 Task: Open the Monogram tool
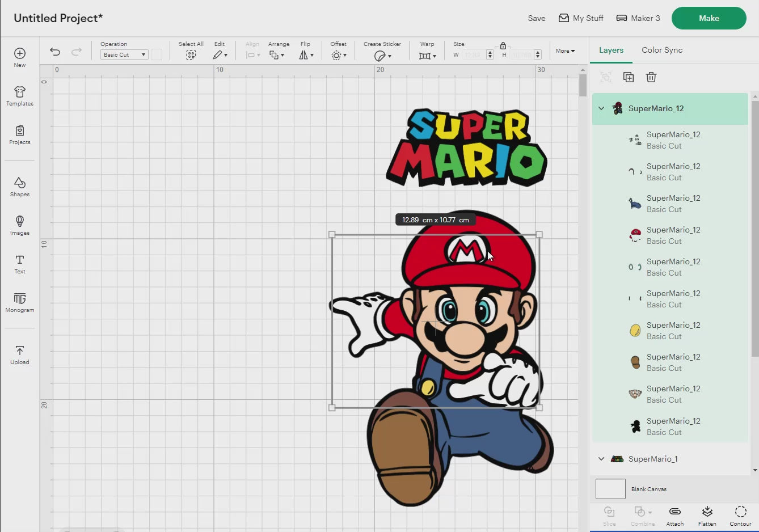point(20,302)
